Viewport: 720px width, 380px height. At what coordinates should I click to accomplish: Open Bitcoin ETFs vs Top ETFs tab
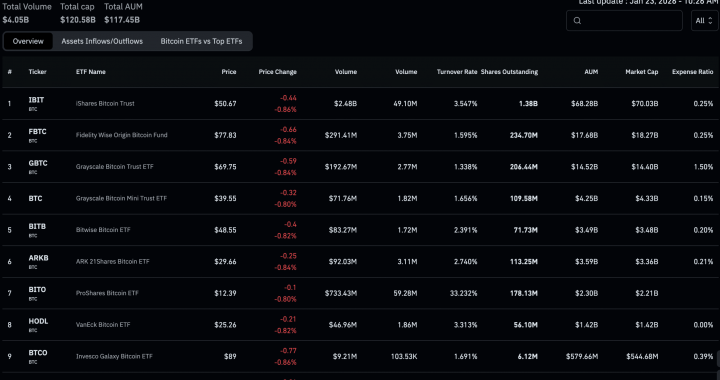(201, 41)
